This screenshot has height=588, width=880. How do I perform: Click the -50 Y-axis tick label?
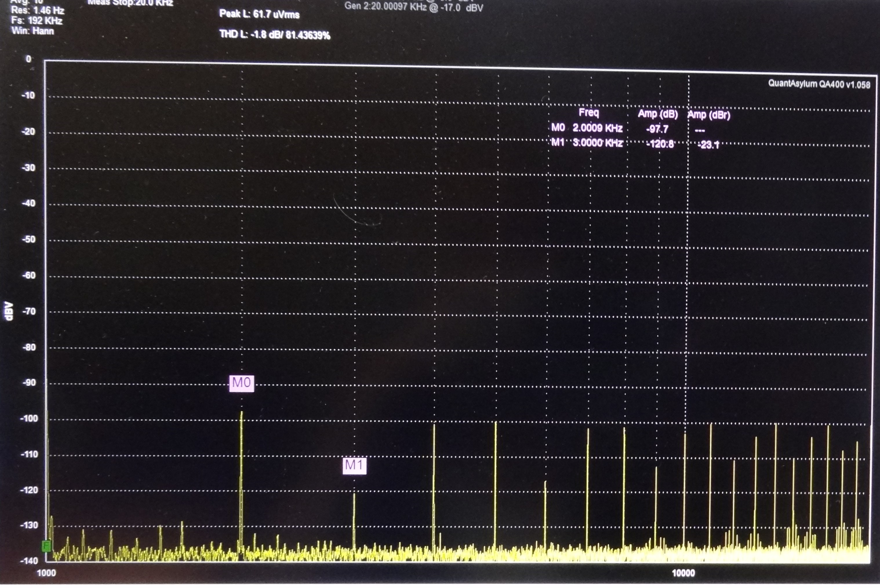[x=28, y=239]
